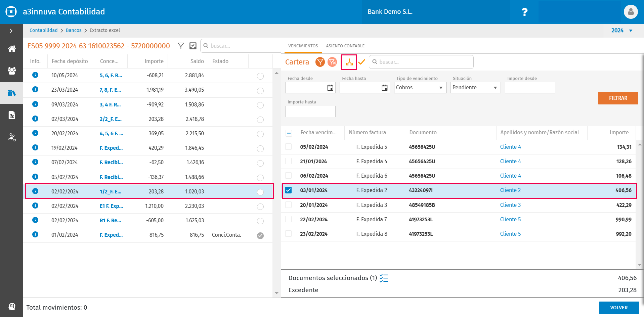Uncheck the F. Expedida 2 row checkbox
The height and width of the screenshot is (317, 644).
click(289, 190)
